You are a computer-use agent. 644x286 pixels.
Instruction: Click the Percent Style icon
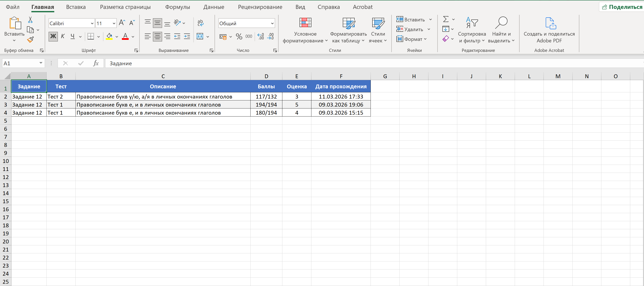pyautogui.click(x=239, y=36)
